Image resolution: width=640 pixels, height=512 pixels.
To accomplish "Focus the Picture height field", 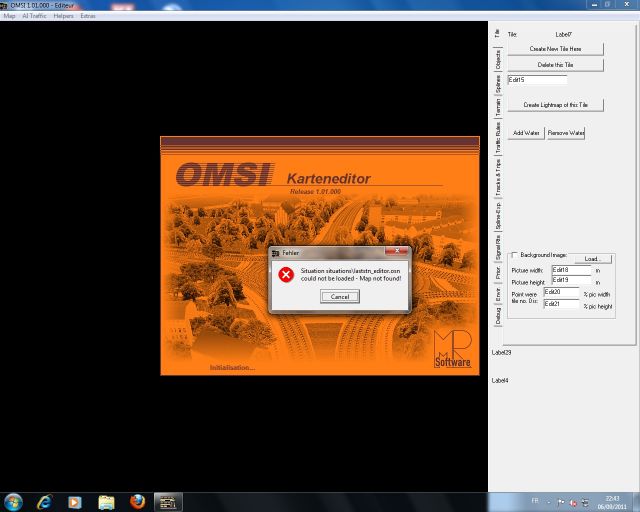I will coord(571,280).
